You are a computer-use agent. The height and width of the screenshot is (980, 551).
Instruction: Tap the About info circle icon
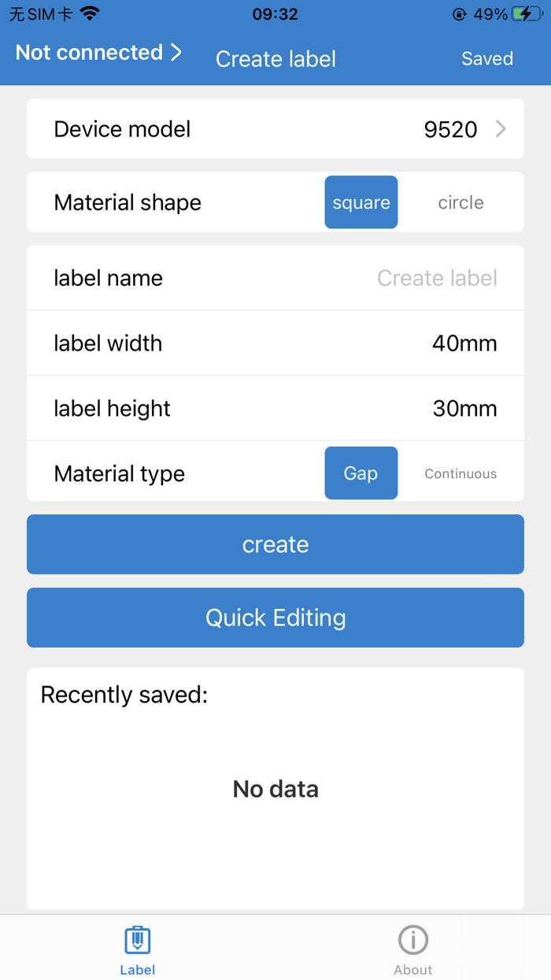[x=412, y=939]
